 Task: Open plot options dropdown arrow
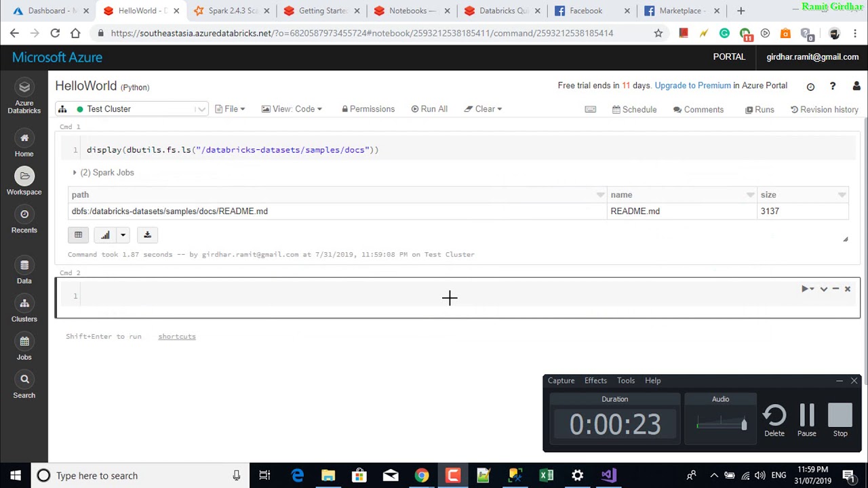coord(123,235)
